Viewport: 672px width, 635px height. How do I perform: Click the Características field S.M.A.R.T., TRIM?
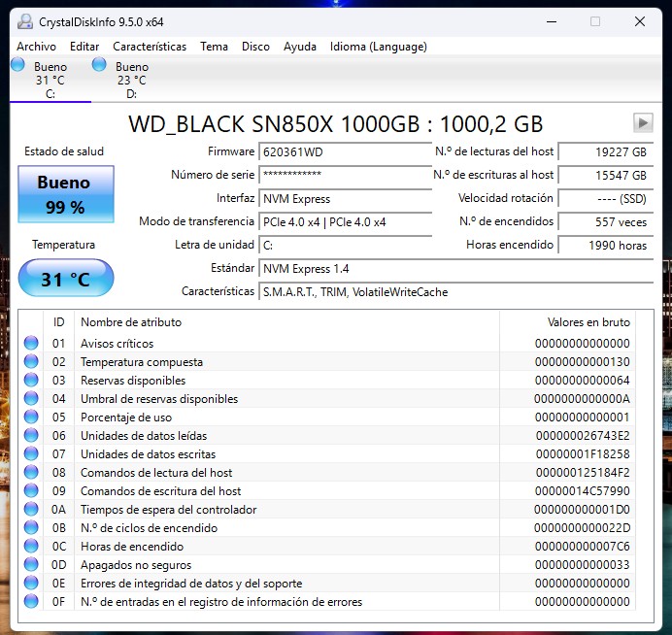click(x=456, y=292)
